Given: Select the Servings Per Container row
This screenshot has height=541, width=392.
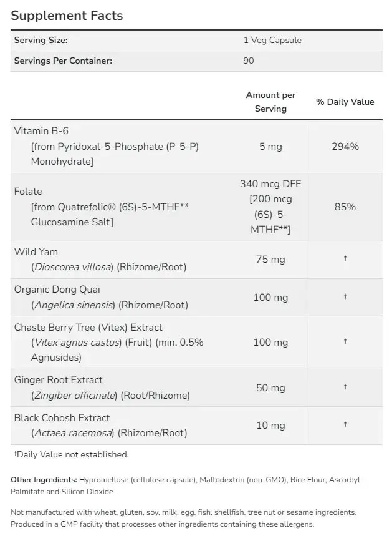Looking at the screenshot, I should tap(196, 61).
